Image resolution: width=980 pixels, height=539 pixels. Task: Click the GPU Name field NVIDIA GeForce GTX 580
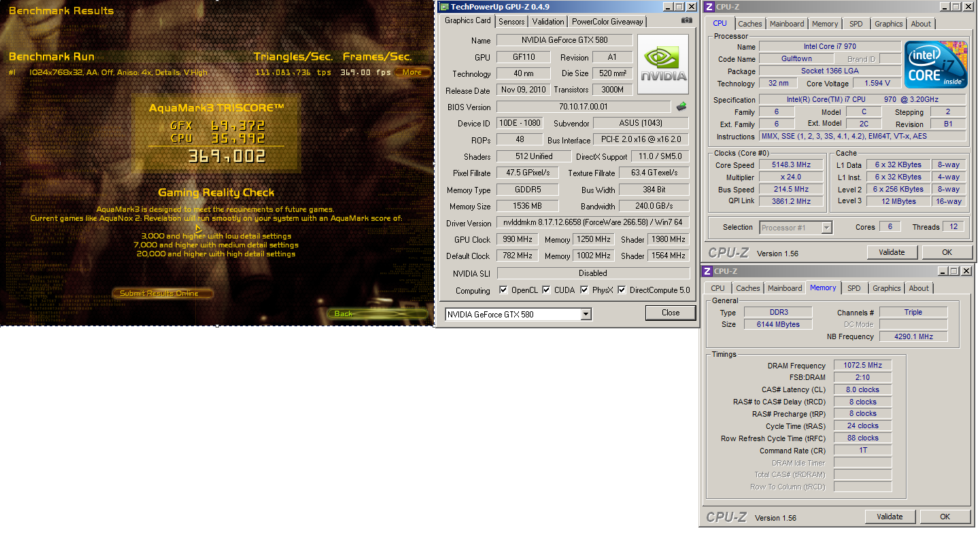pyautogui.click(x=564, y=40)
